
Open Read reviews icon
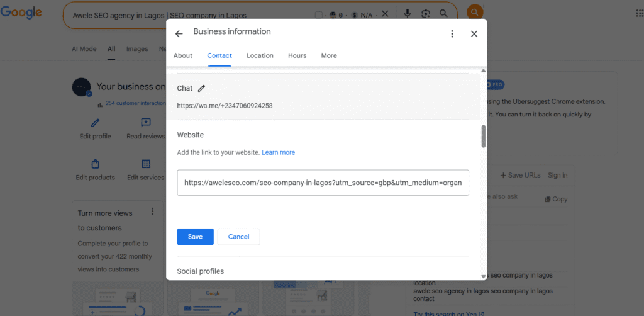(x=146, y=123)
